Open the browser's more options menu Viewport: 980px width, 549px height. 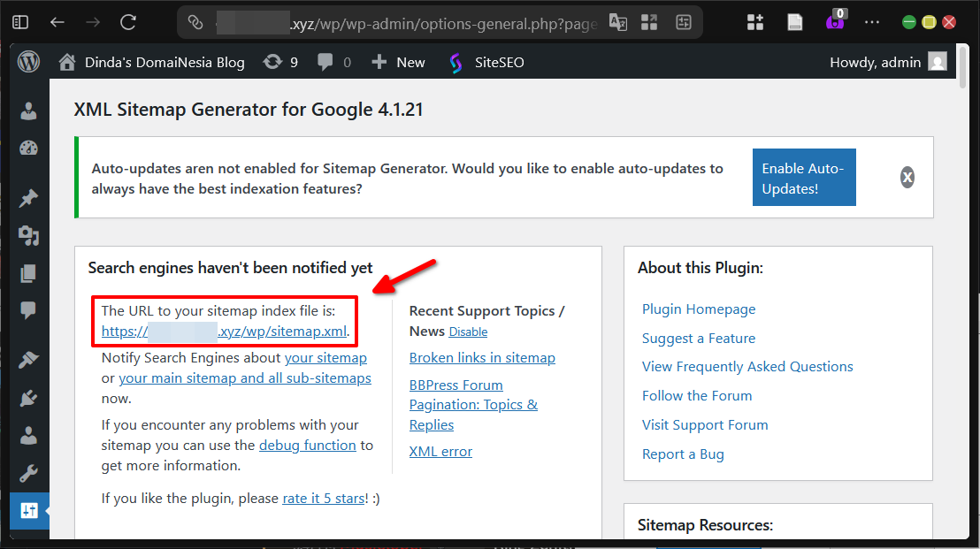872,21
